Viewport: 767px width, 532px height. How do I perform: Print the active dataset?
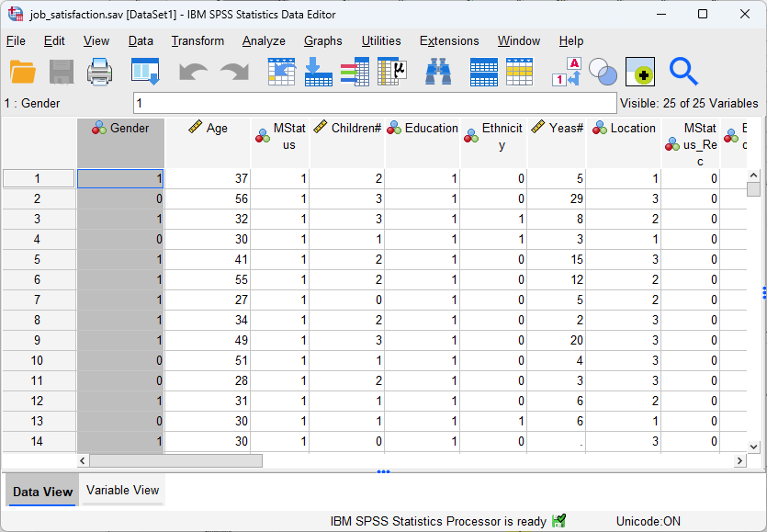click(x=99, y=71)
